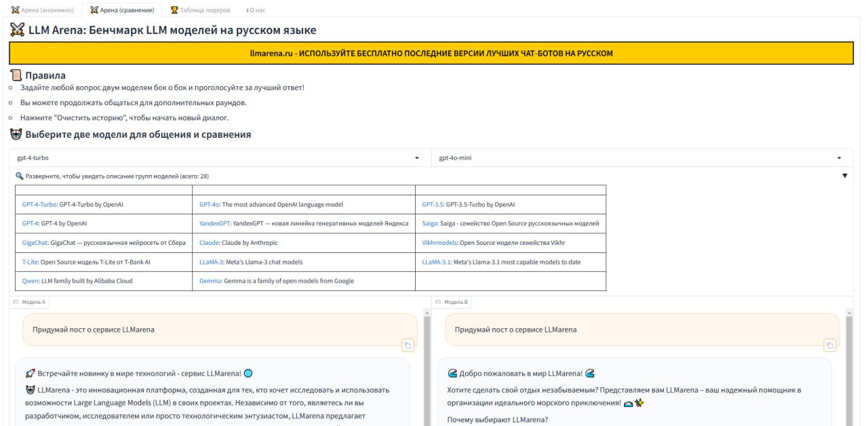Open the gpt-4-turbo model dropdown
This screenshot has height=426, width=868.
220,157
